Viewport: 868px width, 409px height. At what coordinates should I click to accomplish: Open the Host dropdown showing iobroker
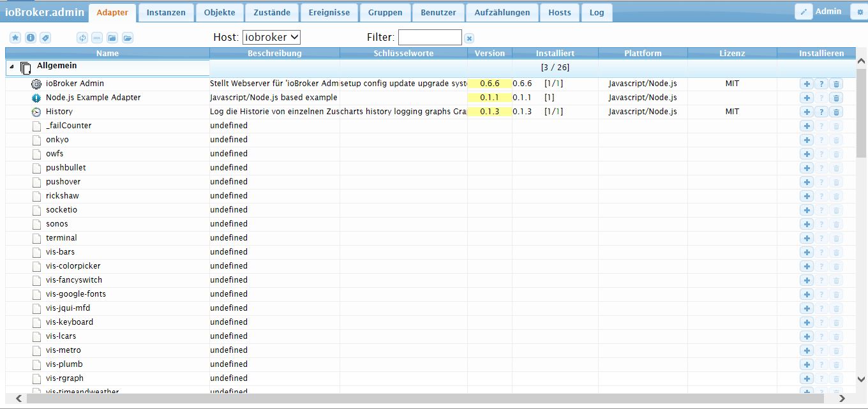[x=271, y=38]
